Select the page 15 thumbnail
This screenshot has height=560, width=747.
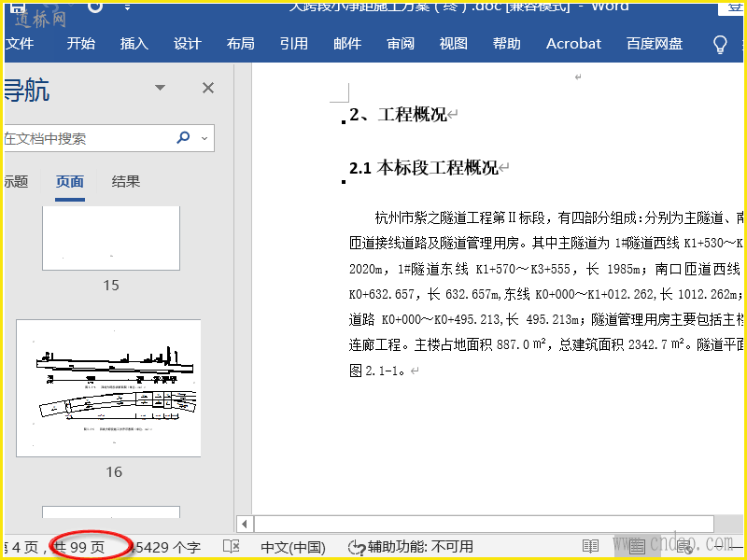(111, 238)
